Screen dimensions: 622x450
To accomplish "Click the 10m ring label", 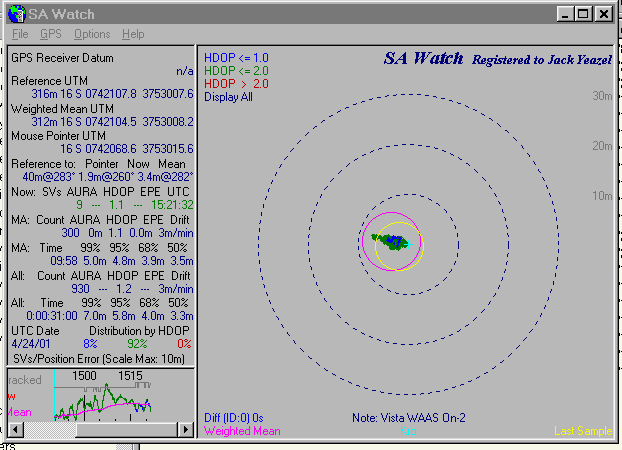I will point(602,196).
